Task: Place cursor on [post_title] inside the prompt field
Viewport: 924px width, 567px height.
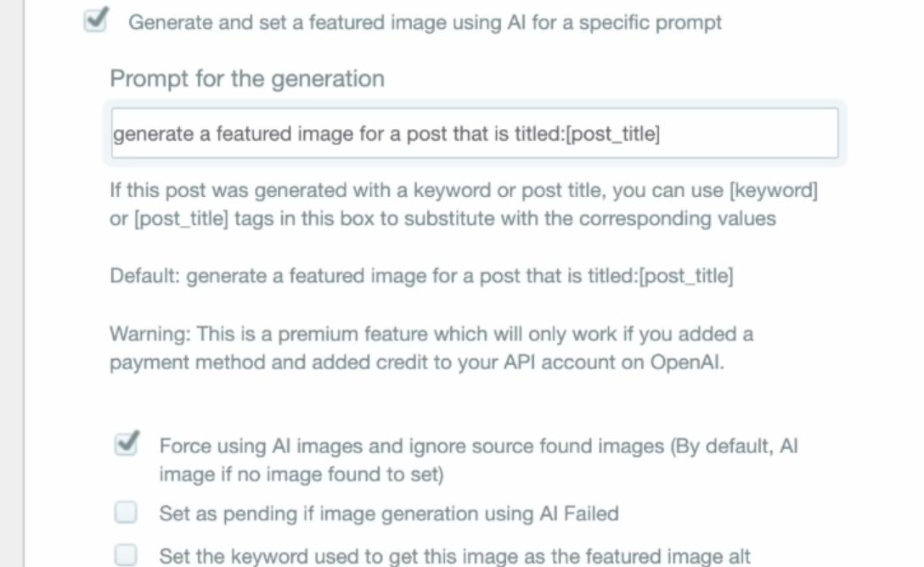Action: tap(613, 133)
